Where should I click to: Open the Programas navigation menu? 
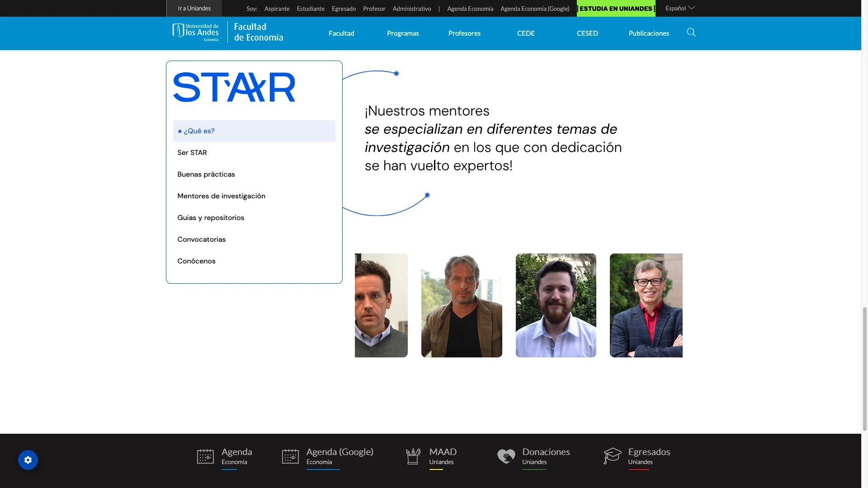coord(402,33)
